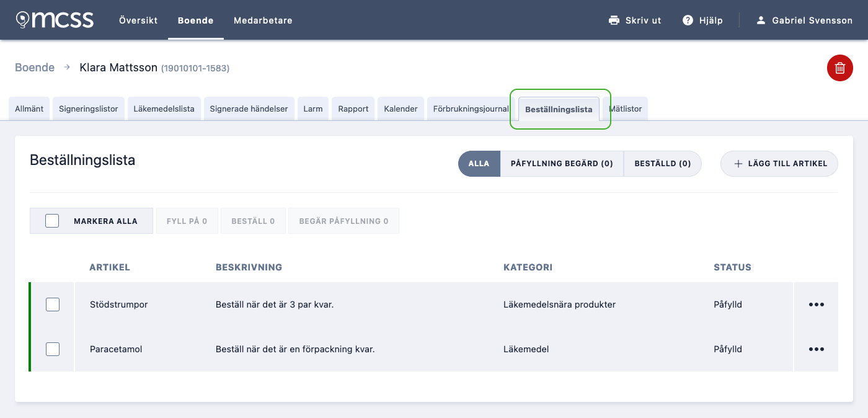Click the MCSS logo

55,20
